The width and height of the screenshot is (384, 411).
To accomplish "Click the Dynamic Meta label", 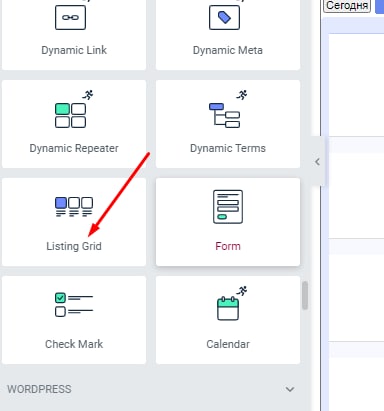I will (228, 50).
